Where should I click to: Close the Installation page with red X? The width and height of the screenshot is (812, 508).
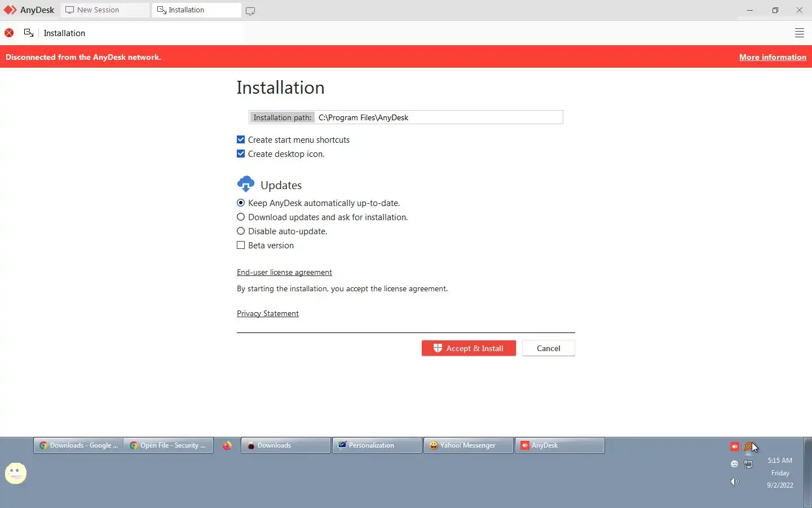point(9,33)
